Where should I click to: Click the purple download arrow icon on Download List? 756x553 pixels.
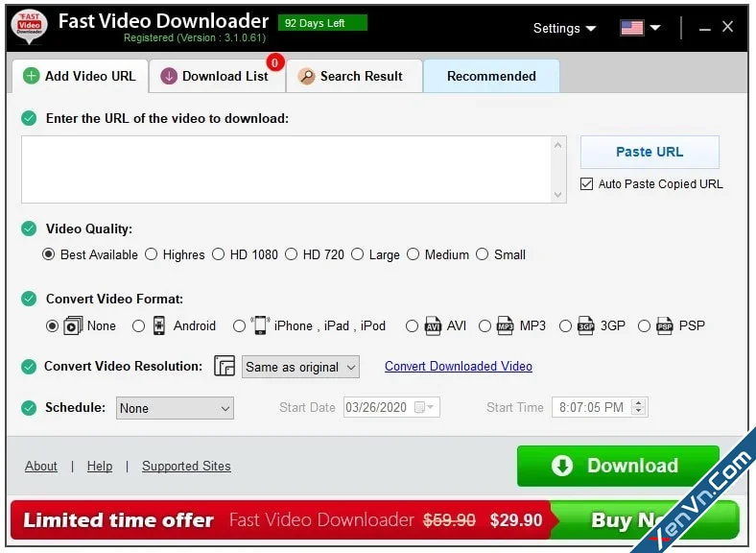(x=169, y=76)
